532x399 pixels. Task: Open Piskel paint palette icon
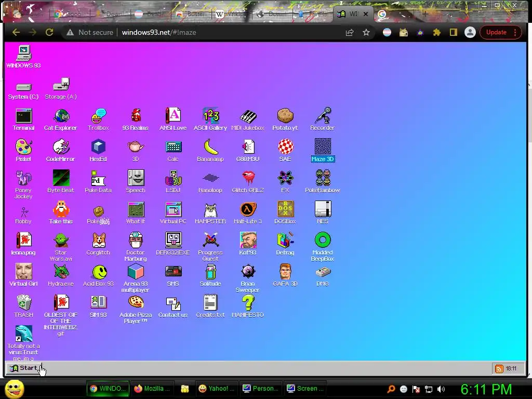[x=23, y=151]
